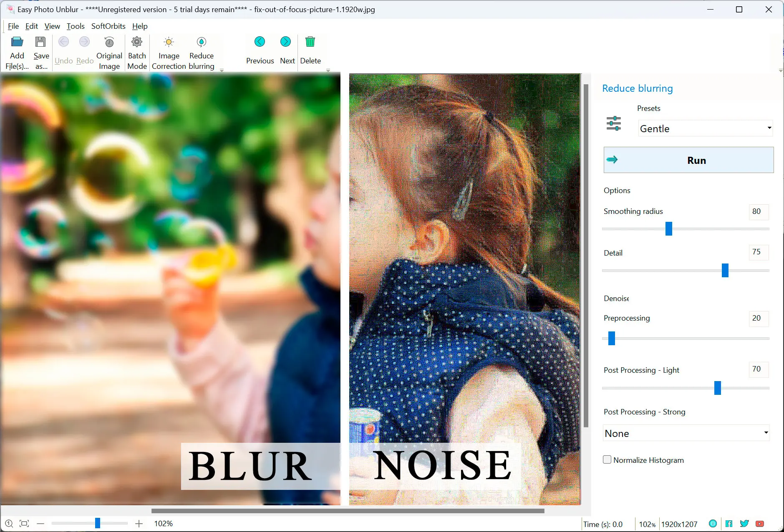The width and height of the screenshot is (784, 532).
Task: Expand the toolbar overflow arrow near Delete
Action: 328,70
